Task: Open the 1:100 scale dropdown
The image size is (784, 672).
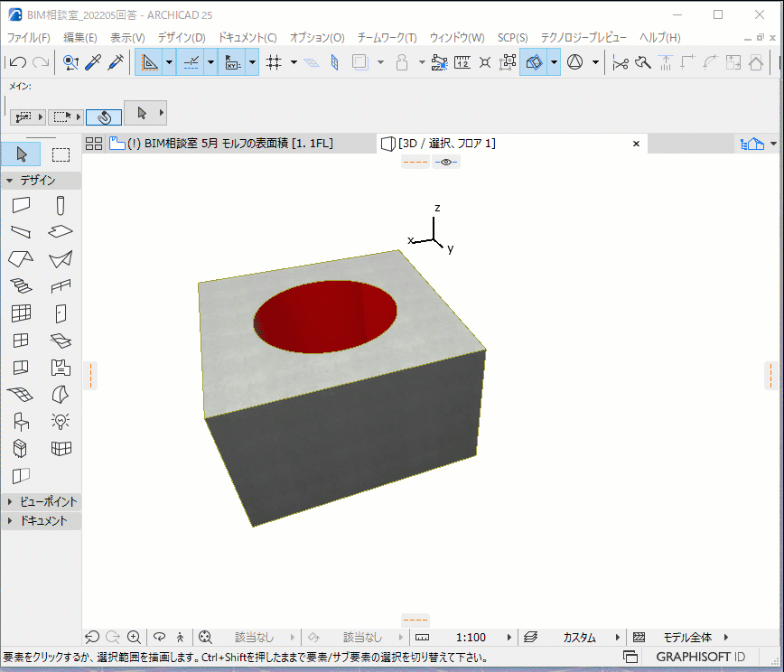Action: [x=509, y=637]
